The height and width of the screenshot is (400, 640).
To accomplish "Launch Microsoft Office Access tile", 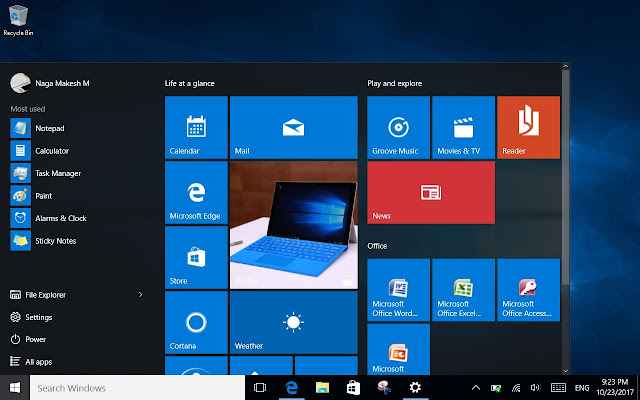I will pos(529,290).
